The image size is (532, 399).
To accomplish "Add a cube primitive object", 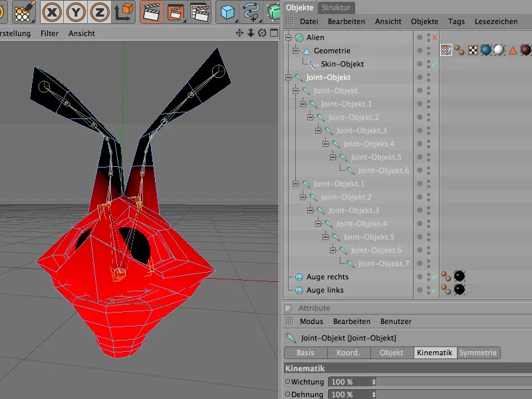I will pos(227,12).
